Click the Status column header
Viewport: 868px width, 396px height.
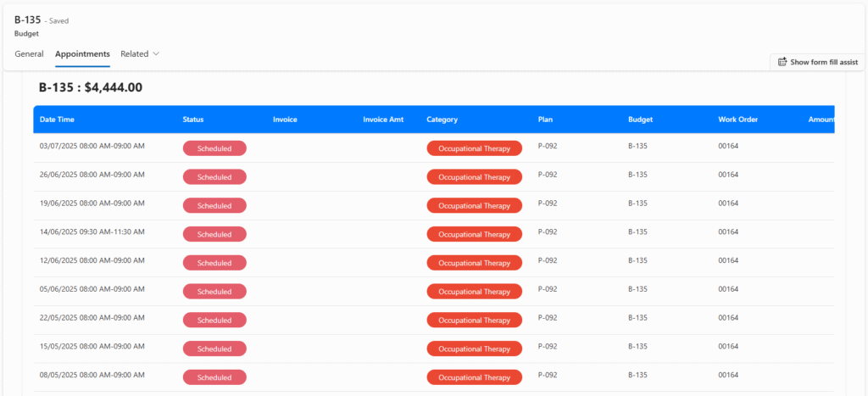pyautogui.click(x=193, y=120)
